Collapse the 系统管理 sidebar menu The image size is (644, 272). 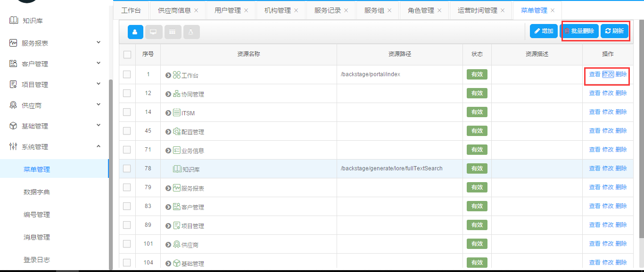(99, 146)
